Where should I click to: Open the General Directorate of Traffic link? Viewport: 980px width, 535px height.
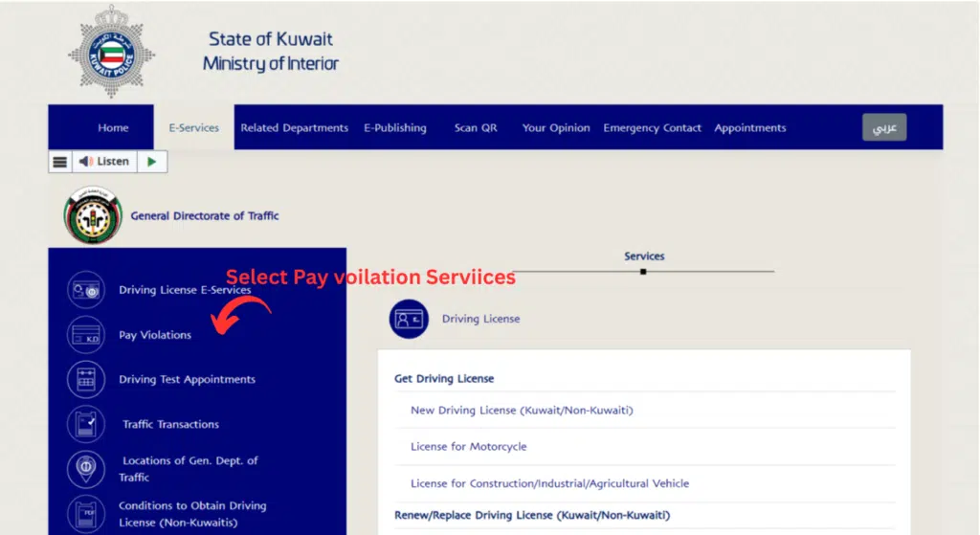[205, 215]
